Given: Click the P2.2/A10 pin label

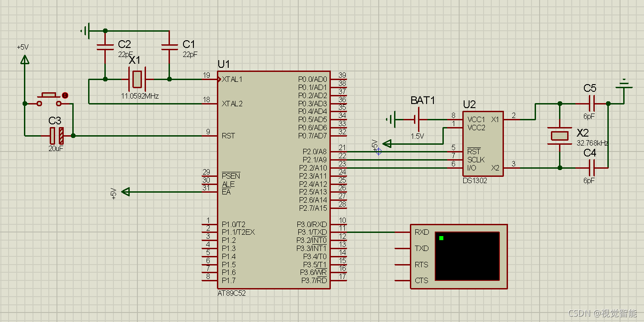Looking at the screenshot, I should click(x=313, y=168).
